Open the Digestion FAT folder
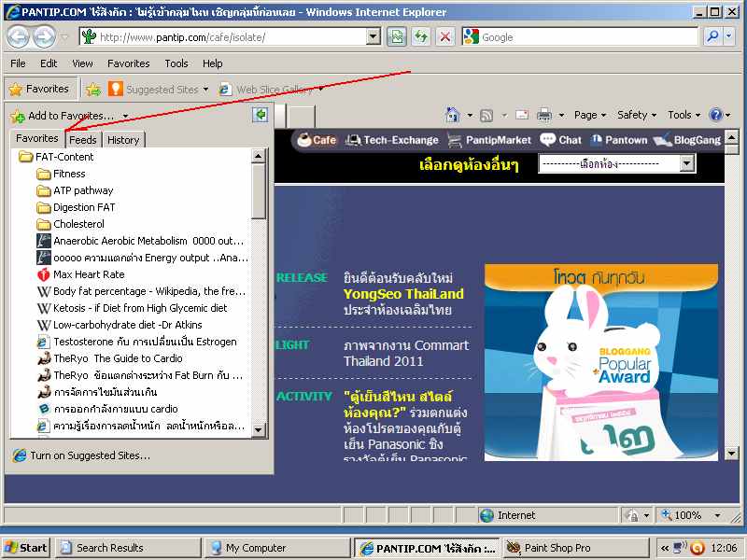Viewport: 747px width, 560px height. (76, 207)
